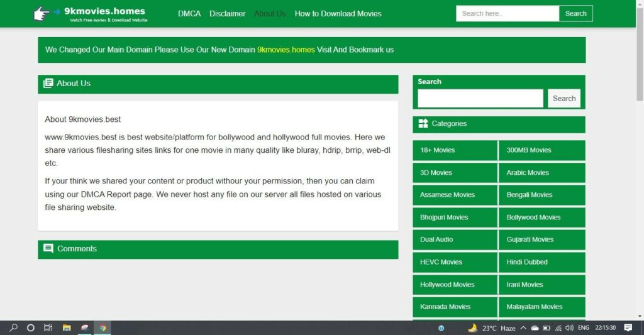Viewport: 644px width, 335px height.
Task: Open File Explorer from the taskbar
Action: [67, 327]
